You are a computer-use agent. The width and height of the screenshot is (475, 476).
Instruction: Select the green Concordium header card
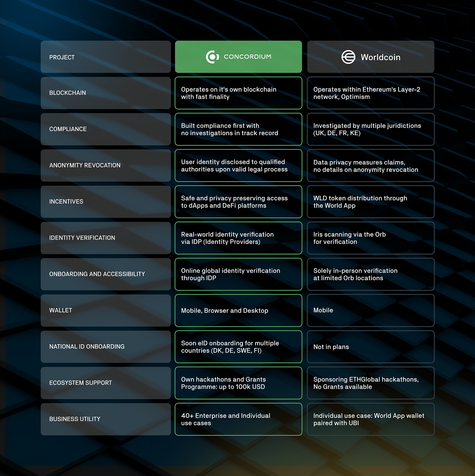[239, 57]
